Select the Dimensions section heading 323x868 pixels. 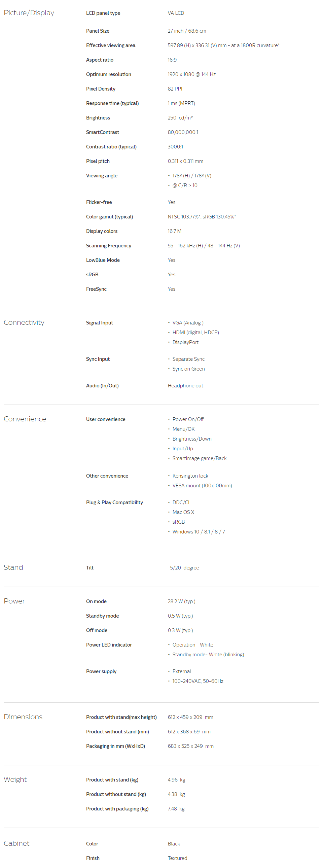[23, 717]
